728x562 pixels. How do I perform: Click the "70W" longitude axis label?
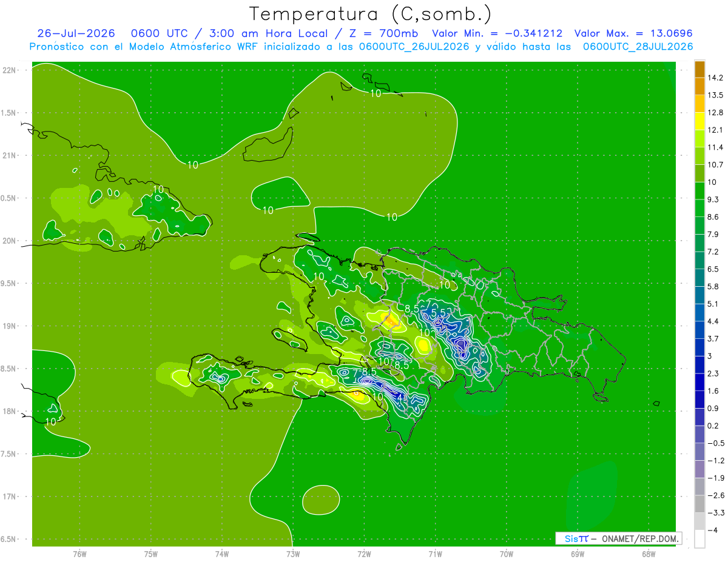pos(507,555)
